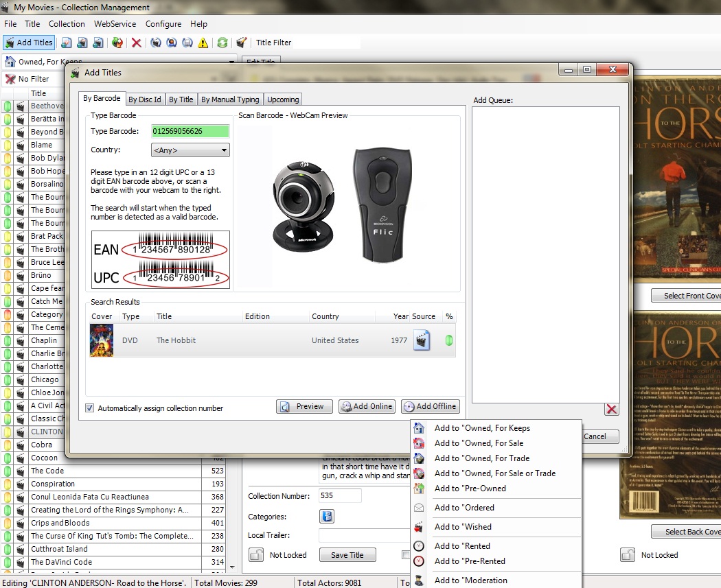Click the yellow warning triangle toolbar icon
This screenshot has height=588, width=721.
(x=203, y=43)
